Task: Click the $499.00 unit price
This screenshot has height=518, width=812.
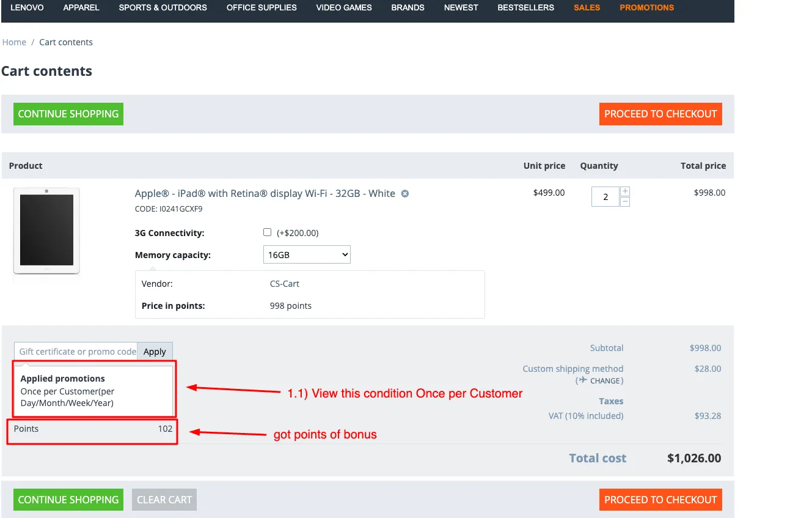Action: tap(549, 193)
